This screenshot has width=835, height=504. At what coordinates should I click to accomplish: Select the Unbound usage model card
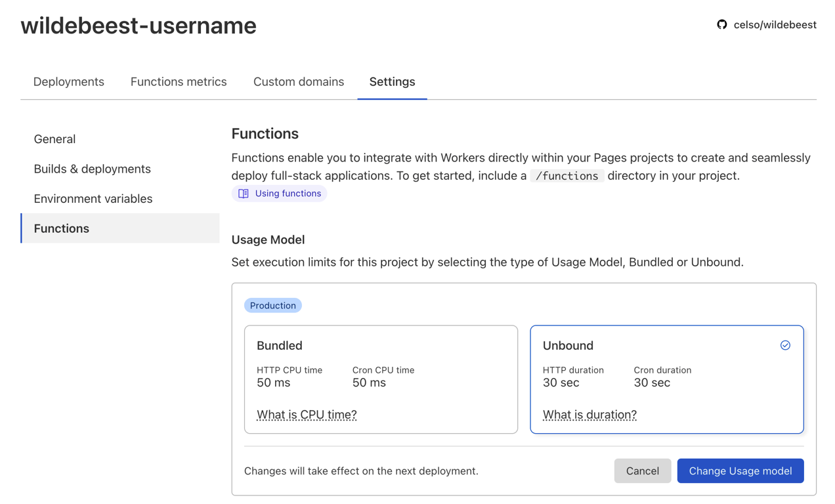click(x=666, y=379)
